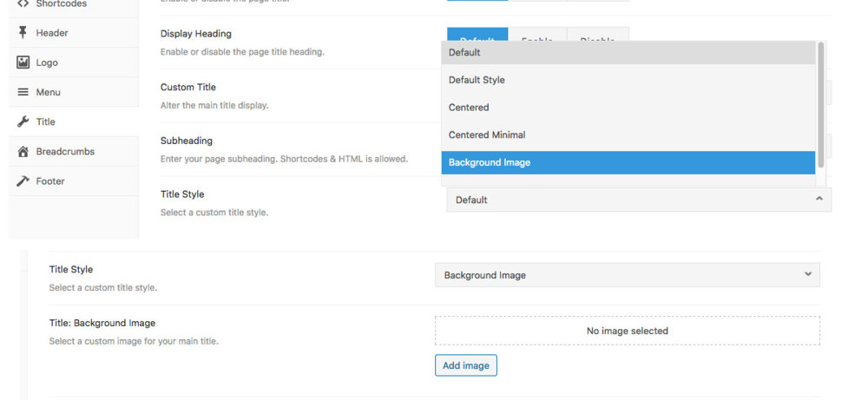Switch to the Footer settings tab
This screenshot has height=400, width=868.
click(x=50, y=181)
